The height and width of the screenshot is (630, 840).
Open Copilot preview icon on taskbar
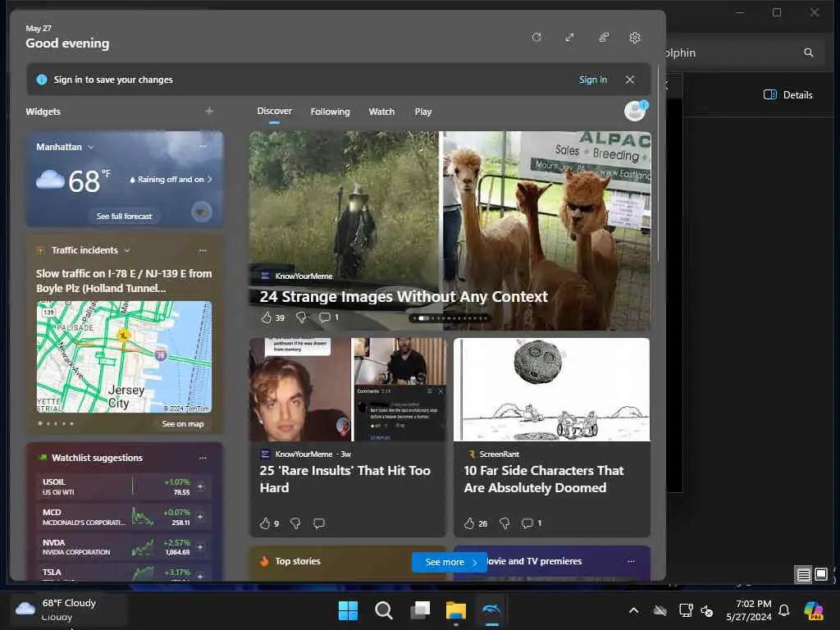click(x=814, y=610)
